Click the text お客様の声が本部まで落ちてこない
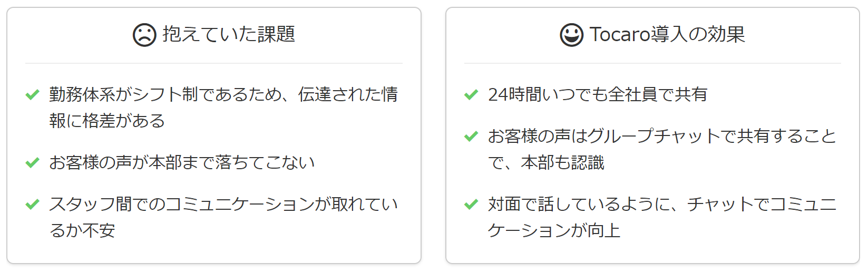Screen dimensions: 868x272 (x=182, y=162)
